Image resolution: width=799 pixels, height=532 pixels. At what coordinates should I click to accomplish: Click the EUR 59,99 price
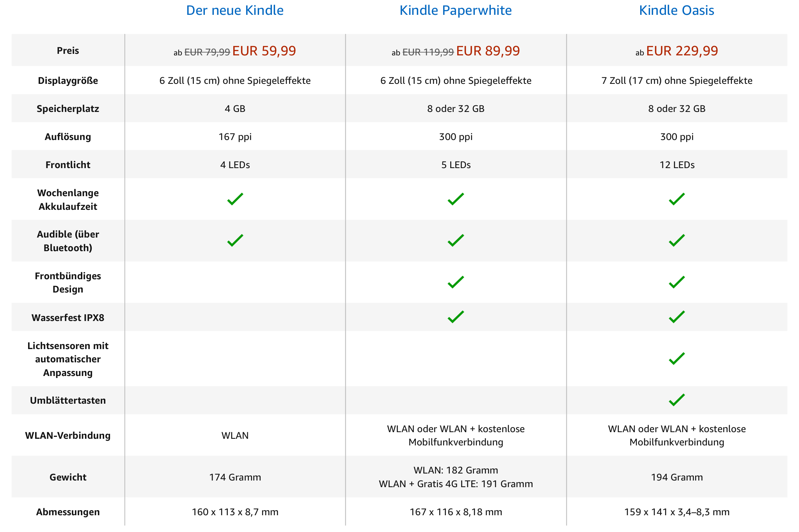[264, 51]
